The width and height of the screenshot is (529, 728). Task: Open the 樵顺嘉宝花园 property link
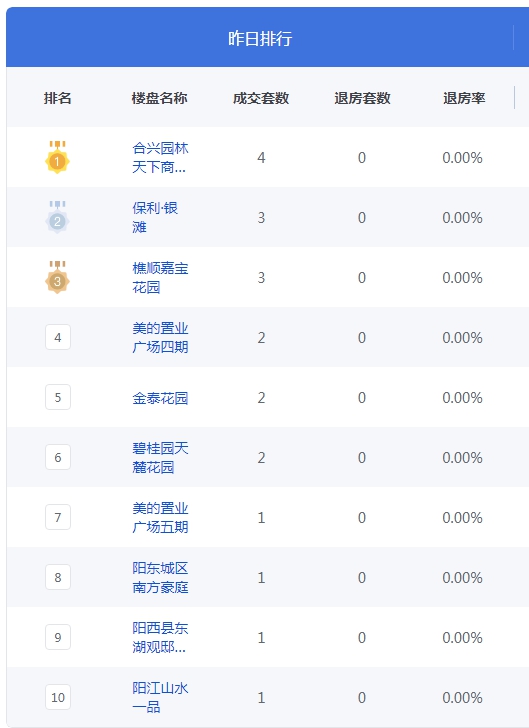tap(160, 277)
